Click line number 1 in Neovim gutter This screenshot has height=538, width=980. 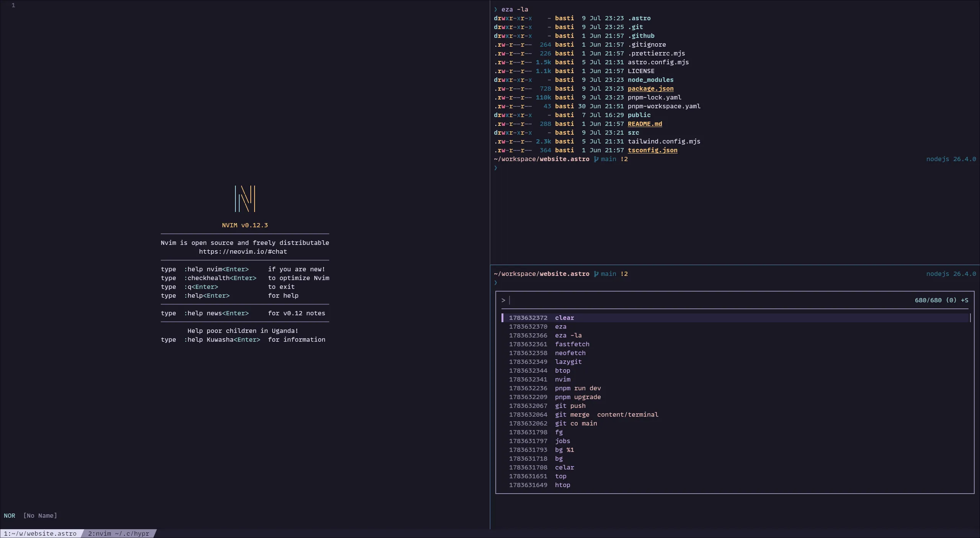point(13,5)
